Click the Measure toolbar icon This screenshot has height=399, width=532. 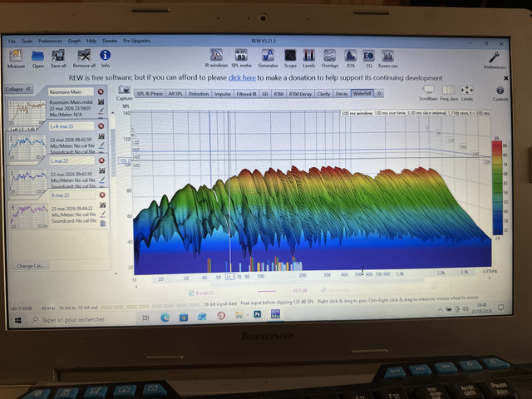pyautogui.click(x=16, y=59)
